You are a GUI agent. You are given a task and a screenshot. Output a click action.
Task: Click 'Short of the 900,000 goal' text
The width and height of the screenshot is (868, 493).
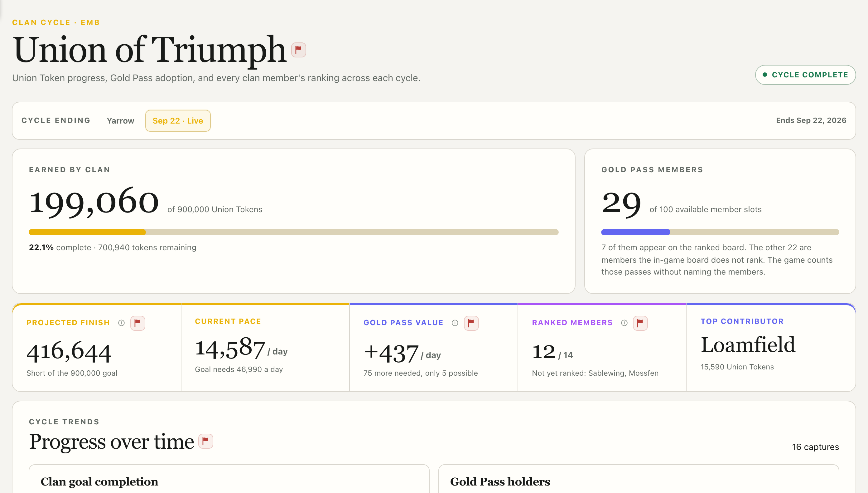click(x=72, y=373)
